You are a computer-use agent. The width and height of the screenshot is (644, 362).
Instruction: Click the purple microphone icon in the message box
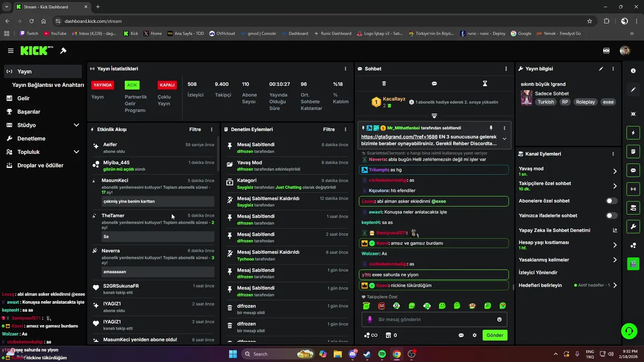click(370, 319)
